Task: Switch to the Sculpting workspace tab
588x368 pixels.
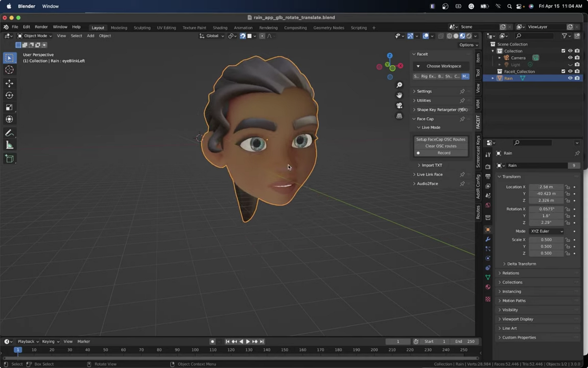Action: tap(142, 28)
